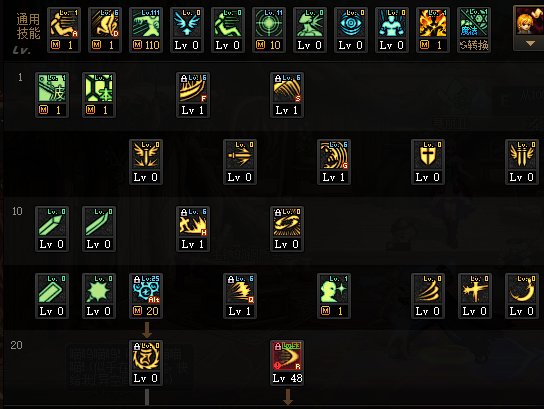Image resolution: width=544 pixels, height=409 pixels.
Task: Select the level 110 green sprint skill
Action: pos(146,30)
